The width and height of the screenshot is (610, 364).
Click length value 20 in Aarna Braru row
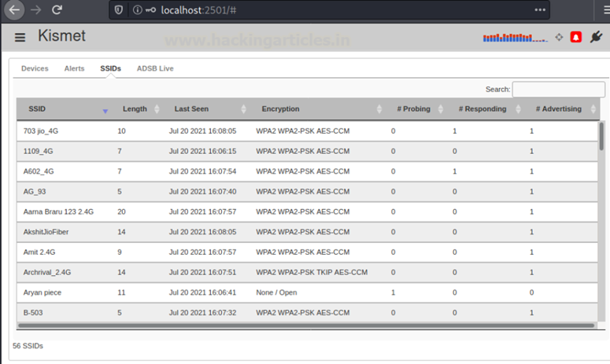point(121,211)
